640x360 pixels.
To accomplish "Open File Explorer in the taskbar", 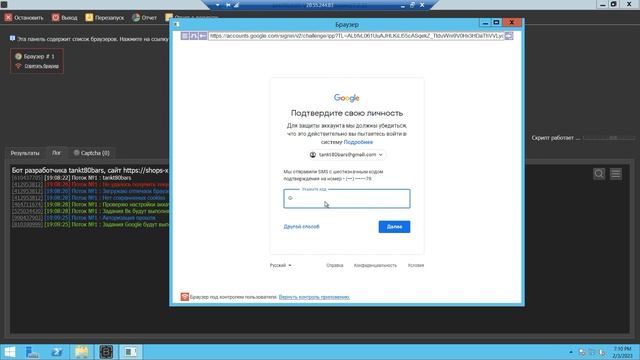I will [x=82, y=352].
